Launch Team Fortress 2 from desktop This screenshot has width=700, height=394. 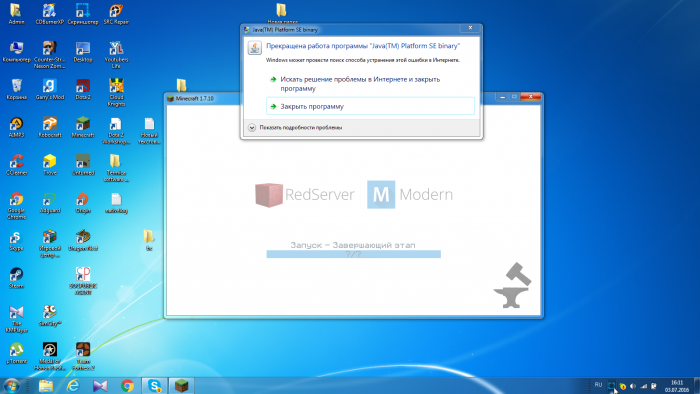click(x=83, y=357)
